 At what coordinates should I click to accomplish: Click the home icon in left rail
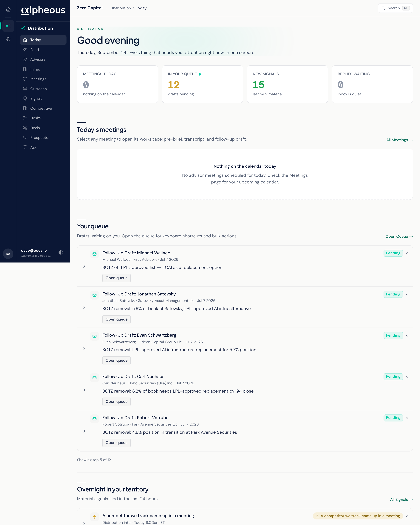click(x=8, y=9)
